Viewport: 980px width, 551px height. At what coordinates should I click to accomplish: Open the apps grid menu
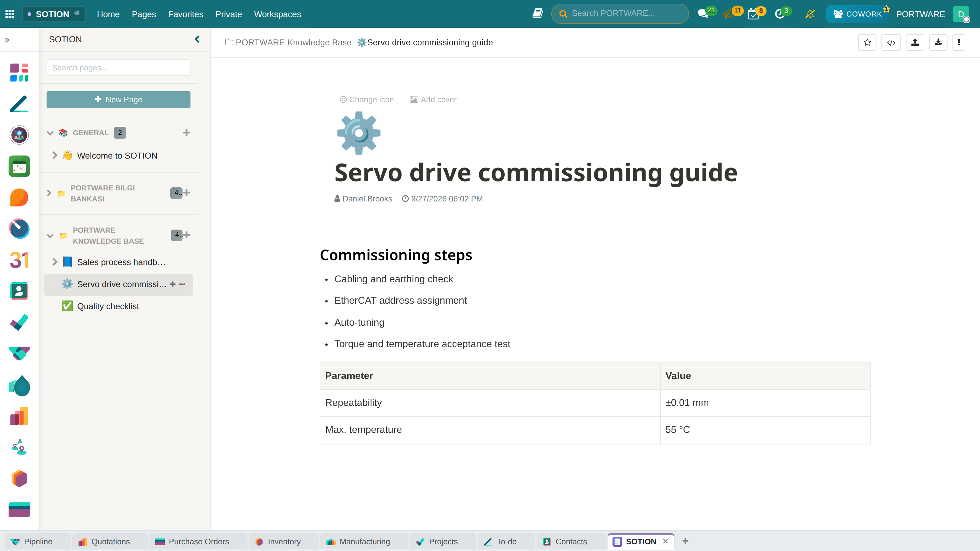click(10, 14)
